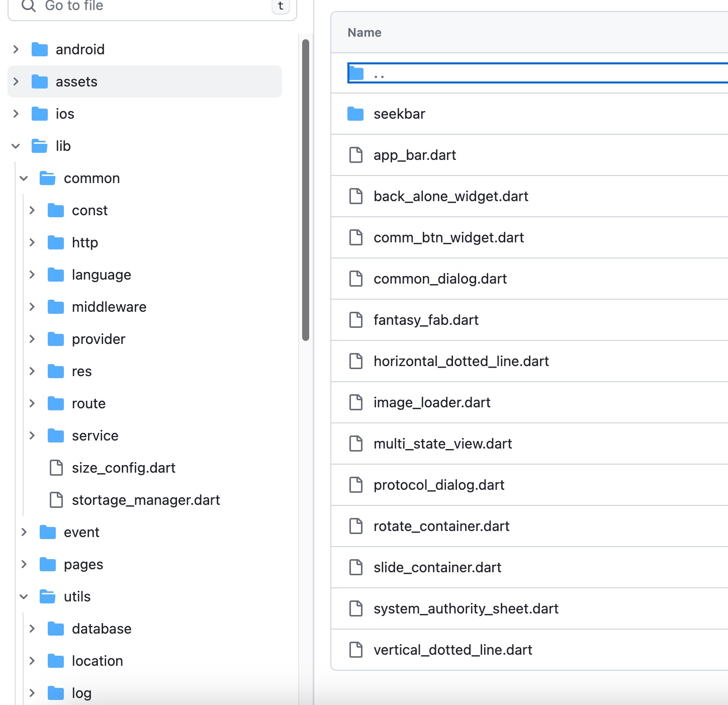Open slide_container.dart file link

(x=437, y=567)
